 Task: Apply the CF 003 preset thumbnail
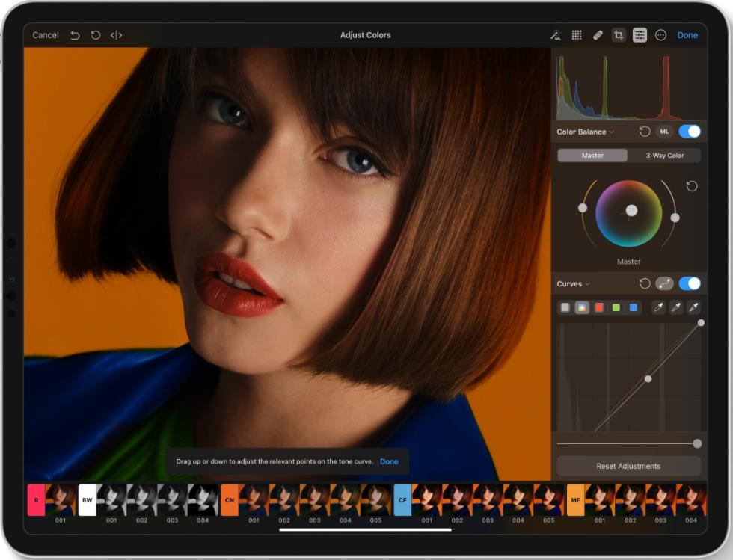click(488, 500)
